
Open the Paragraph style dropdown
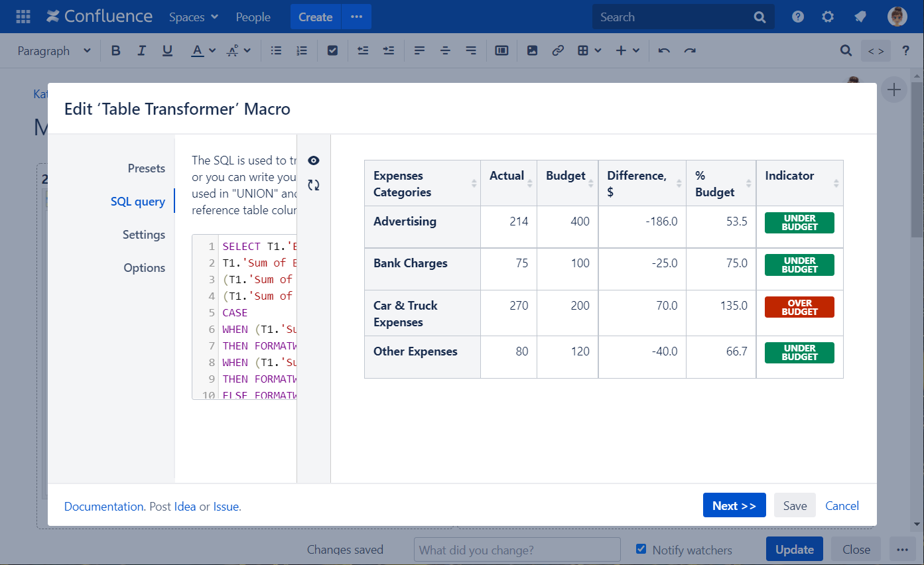tap(54, 51)
